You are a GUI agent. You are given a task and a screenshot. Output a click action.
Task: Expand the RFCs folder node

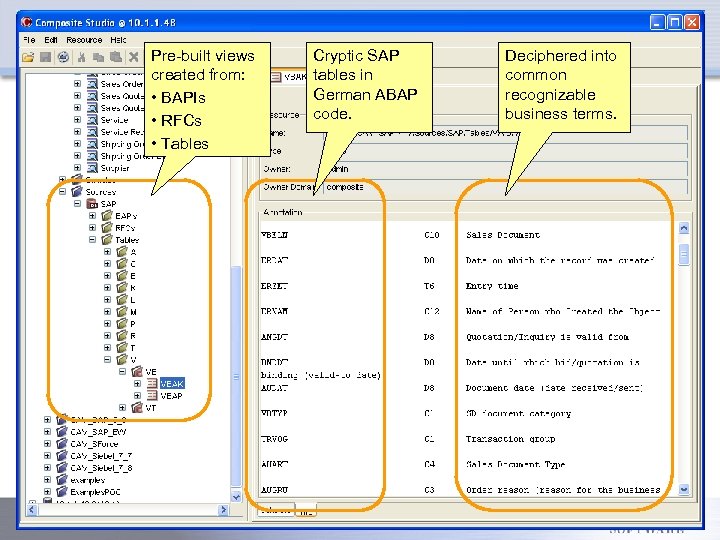click(x=92, y=227)
